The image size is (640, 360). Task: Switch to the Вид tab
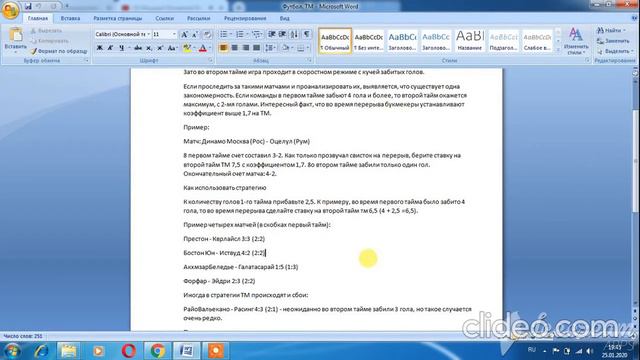(284, 18)
